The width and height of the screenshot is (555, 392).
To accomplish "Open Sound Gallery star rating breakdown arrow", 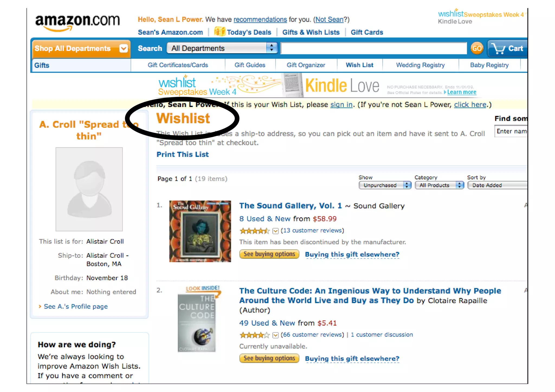I will [x=275, y=231].
